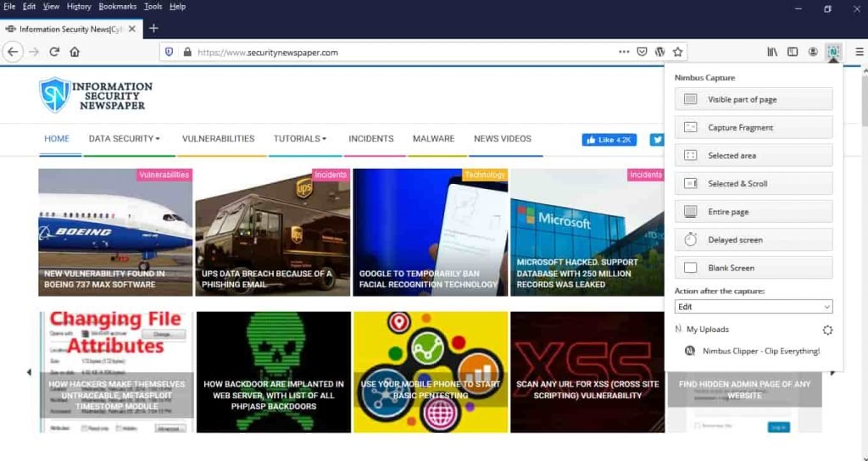Viewport: 868px width, 461px height.
Task: Open Action after the capture dropdown
Action: 754,307
